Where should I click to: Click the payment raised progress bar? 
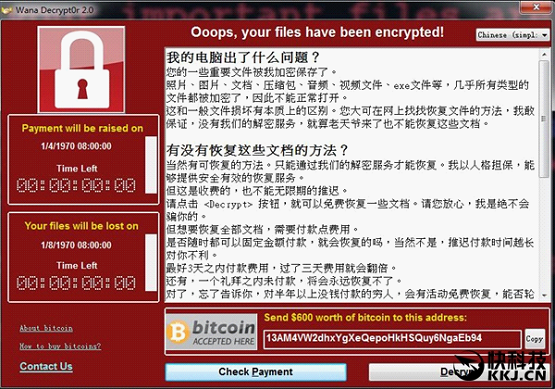click(x=151, y=165)
